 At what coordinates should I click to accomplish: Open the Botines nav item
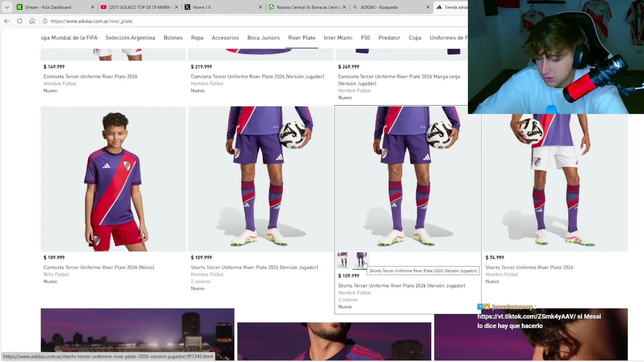coord(173,38)
